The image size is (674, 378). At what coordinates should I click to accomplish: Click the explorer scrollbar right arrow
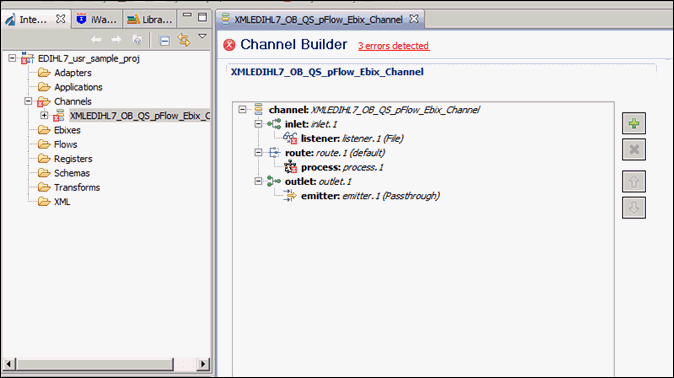[x=203, y=364]
